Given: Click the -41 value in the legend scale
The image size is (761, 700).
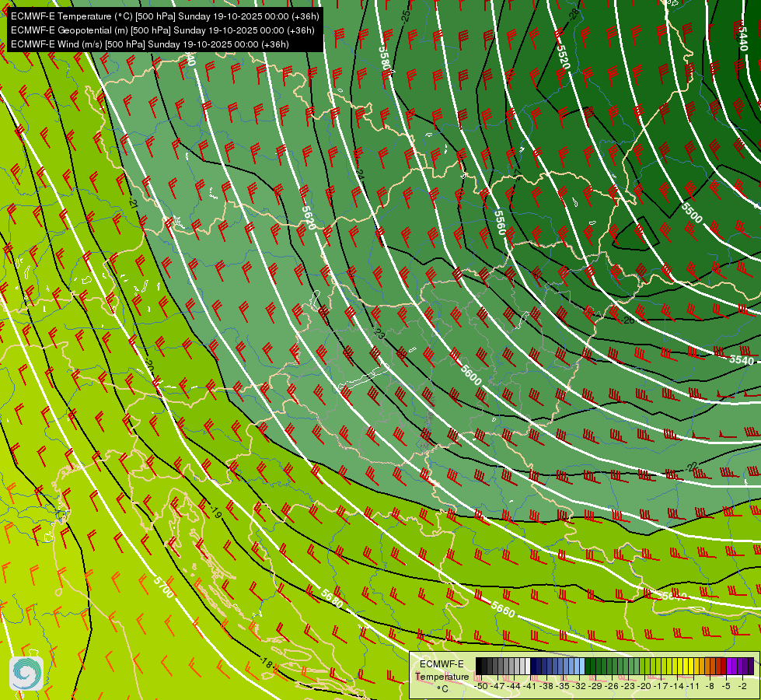Looking at the screenshot, I should click(529, 686).
